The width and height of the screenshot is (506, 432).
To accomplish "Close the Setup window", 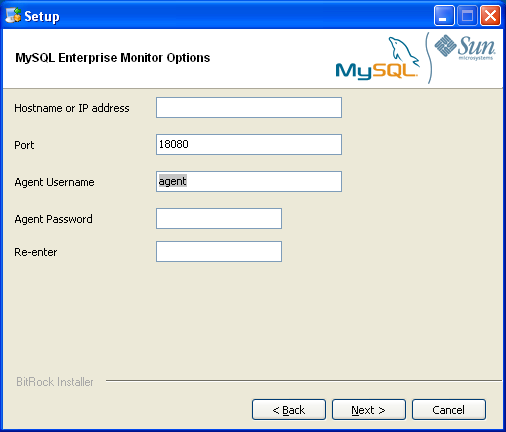I will pyautogui.click(x=490, y=15).
